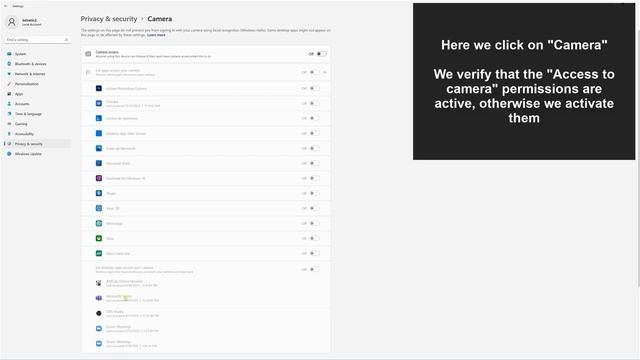Click the Xbox Game Bar icon

[99, 253]
